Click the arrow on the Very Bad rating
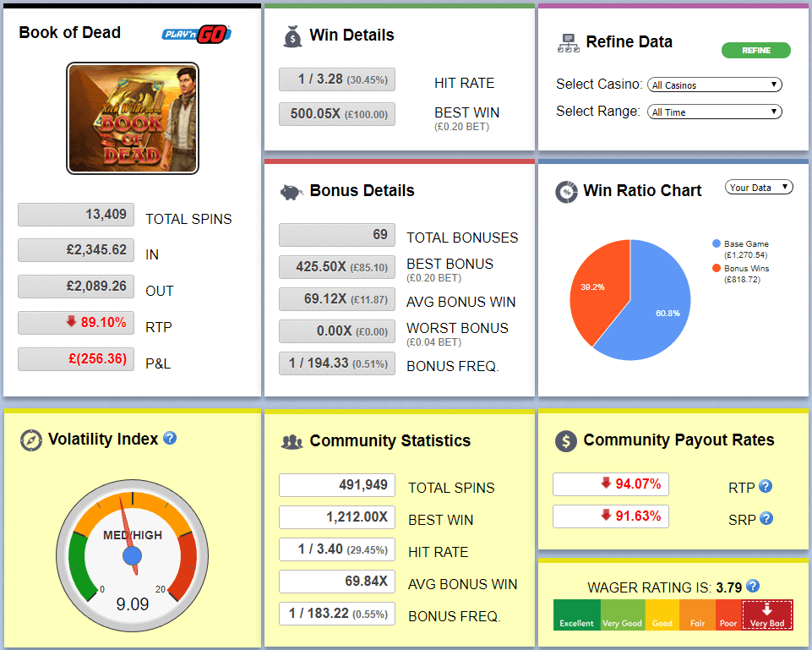The image size is (812, 650). click(767, 609)
